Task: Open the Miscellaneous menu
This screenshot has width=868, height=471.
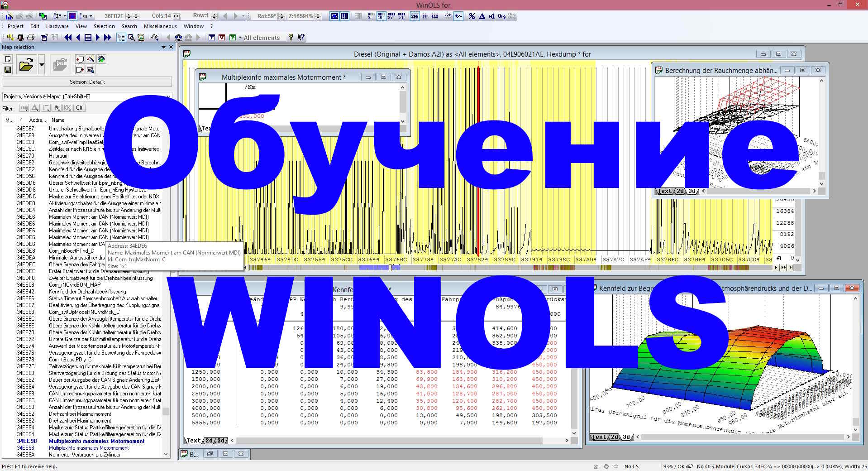Action: (x=159, y=26)
